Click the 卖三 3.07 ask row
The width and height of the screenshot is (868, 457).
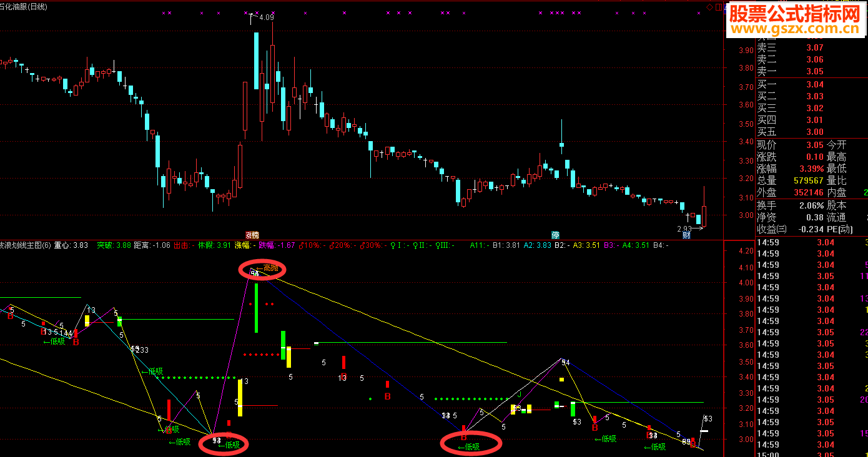[790, 47]
